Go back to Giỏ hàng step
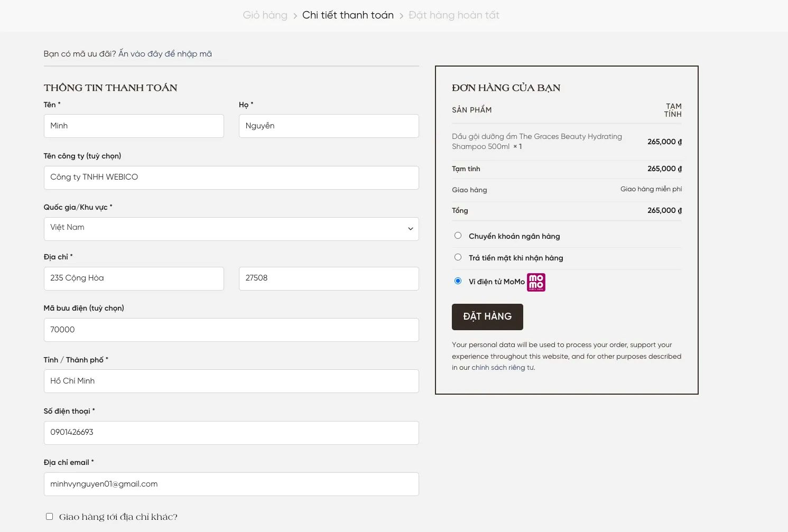The image size is (788, 532). coord(265,15)
